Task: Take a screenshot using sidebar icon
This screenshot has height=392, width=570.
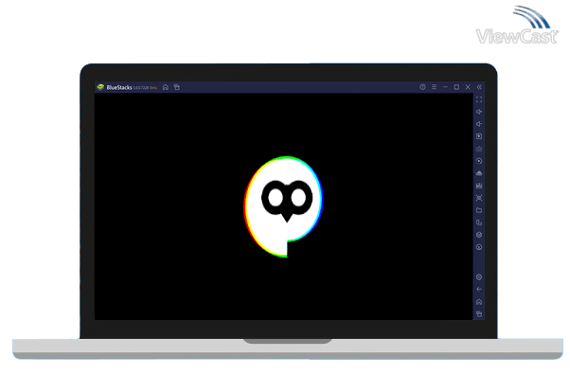Action: [479, 198]
